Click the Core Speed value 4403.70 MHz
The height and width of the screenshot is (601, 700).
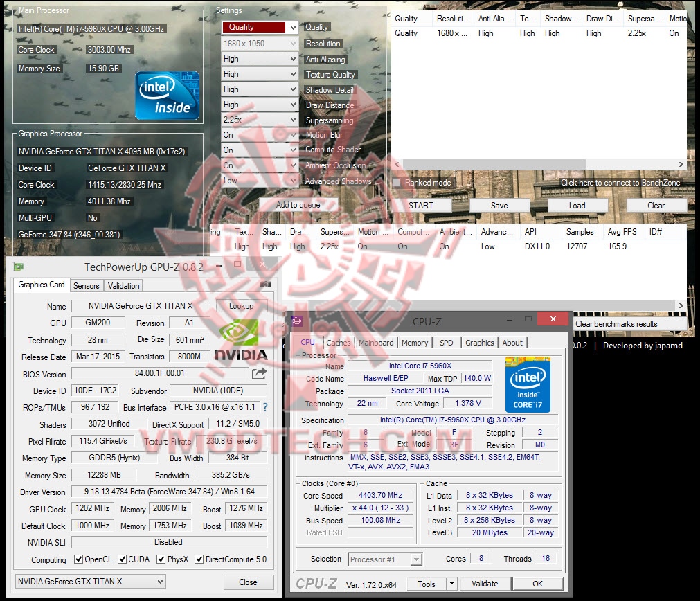(380, 495)
